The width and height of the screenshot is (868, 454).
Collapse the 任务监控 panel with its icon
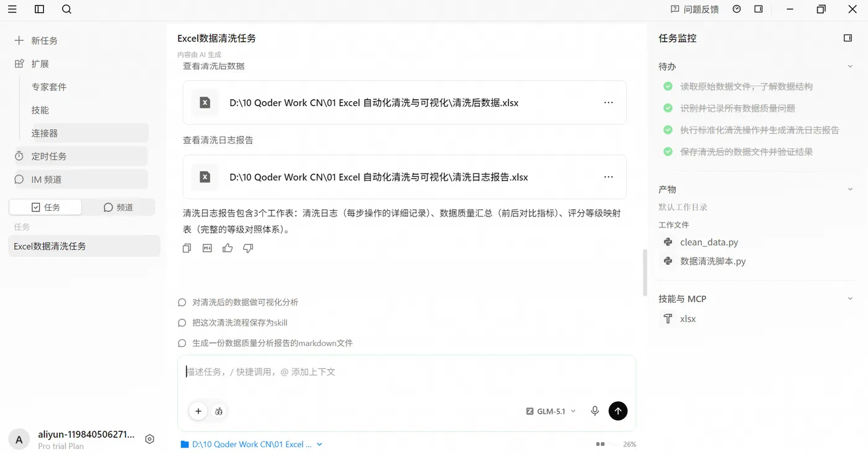point(848,38)
